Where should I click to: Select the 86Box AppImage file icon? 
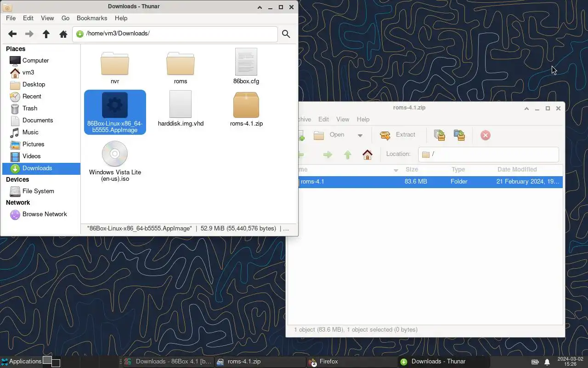(115, 105)
